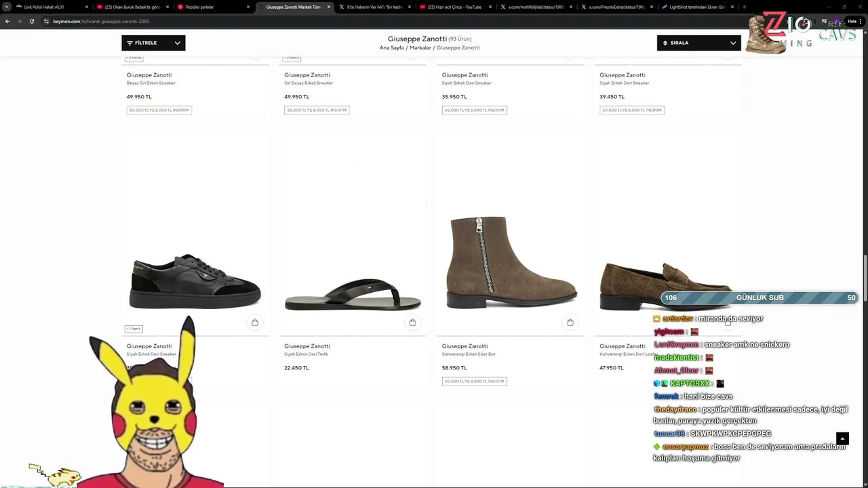Click the bag icon under black flip-flop

[x=412, y=323]
